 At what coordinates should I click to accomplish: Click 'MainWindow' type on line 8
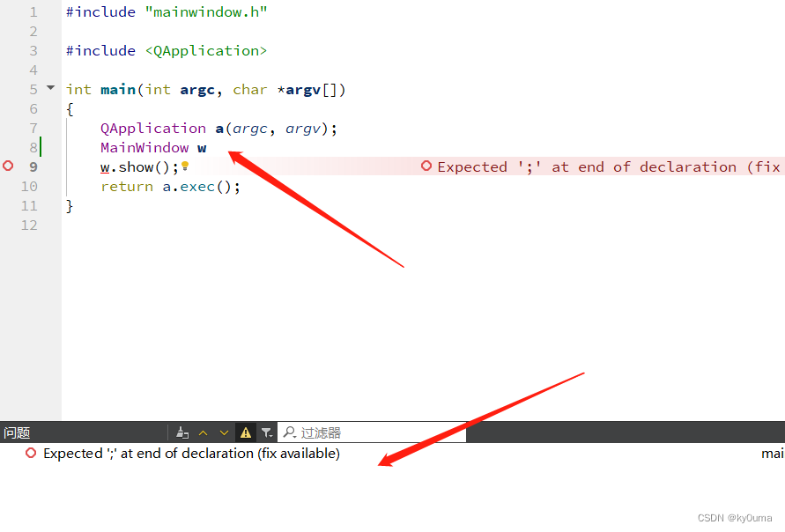(144, 148)
